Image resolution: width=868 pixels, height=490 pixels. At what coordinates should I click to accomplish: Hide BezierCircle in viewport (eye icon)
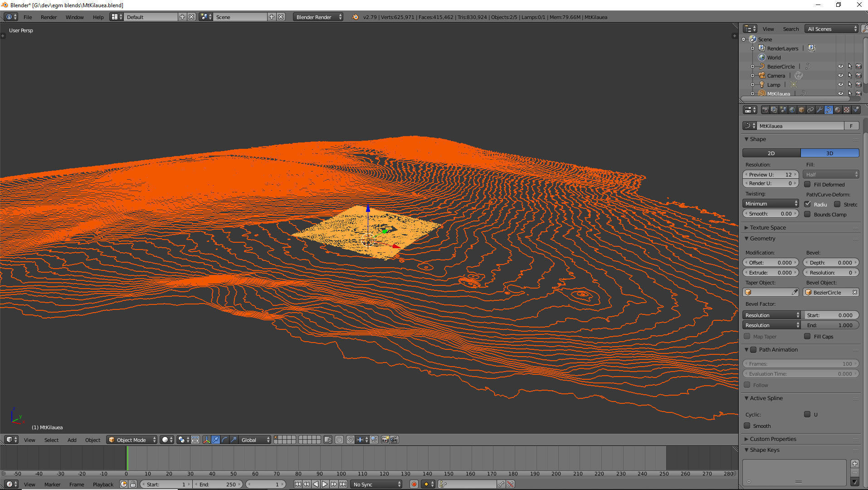[840, 66]
